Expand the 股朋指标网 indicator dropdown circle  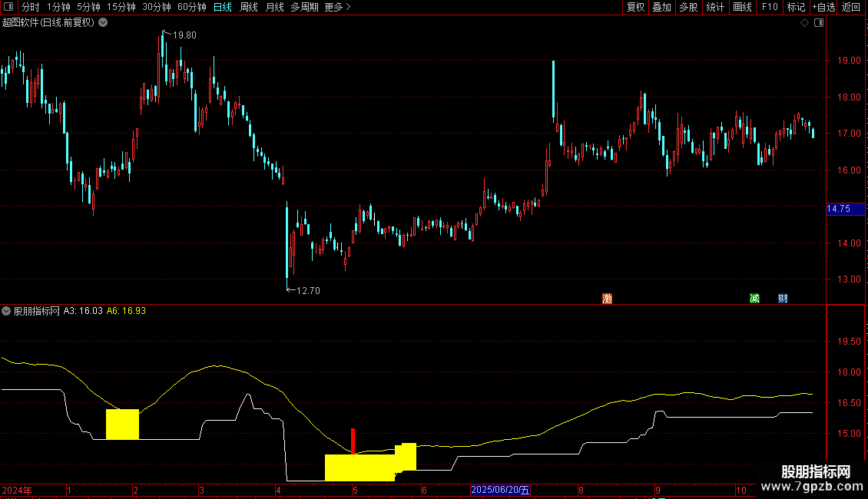coord(6,311)
